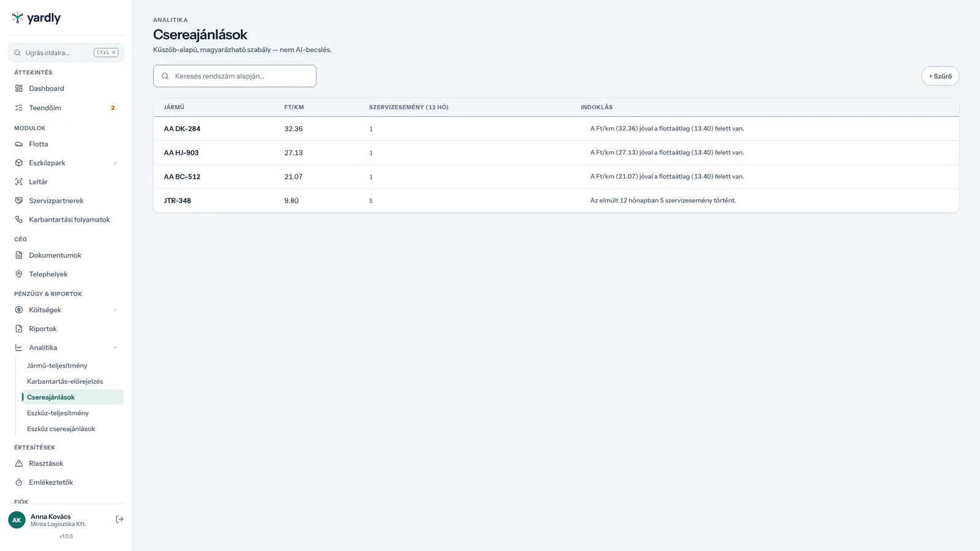Viewport: 980px width, 551px height.
Task: Focus the Ugrás oldalra quick-jump field
Action: [x=66, y=53]
